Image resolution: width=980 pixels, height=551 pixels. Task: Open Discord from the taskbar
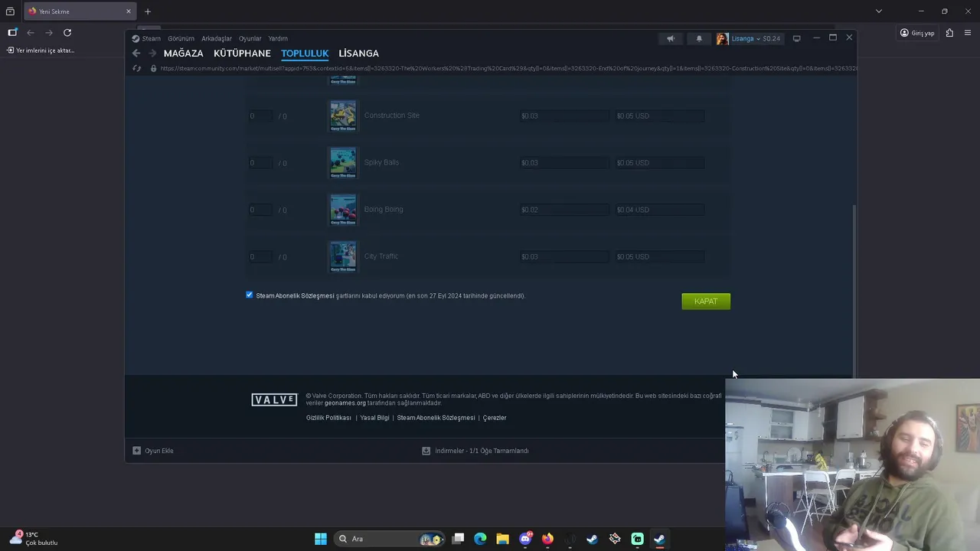tap(525, 539)
